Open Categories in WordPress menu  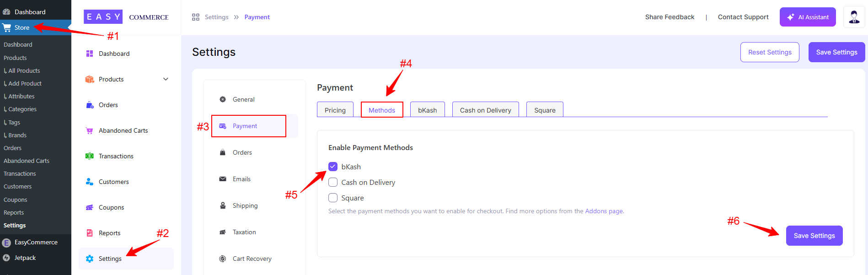click(22, 109)
